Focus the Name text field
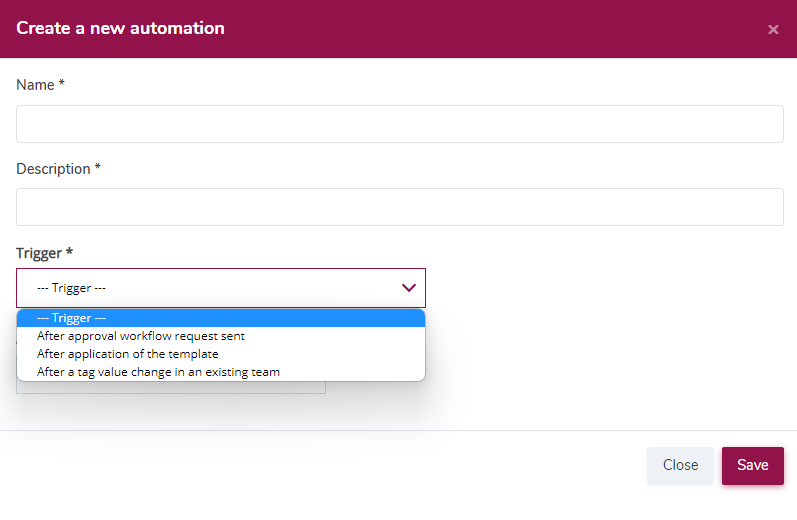 (x=400, y=124)
